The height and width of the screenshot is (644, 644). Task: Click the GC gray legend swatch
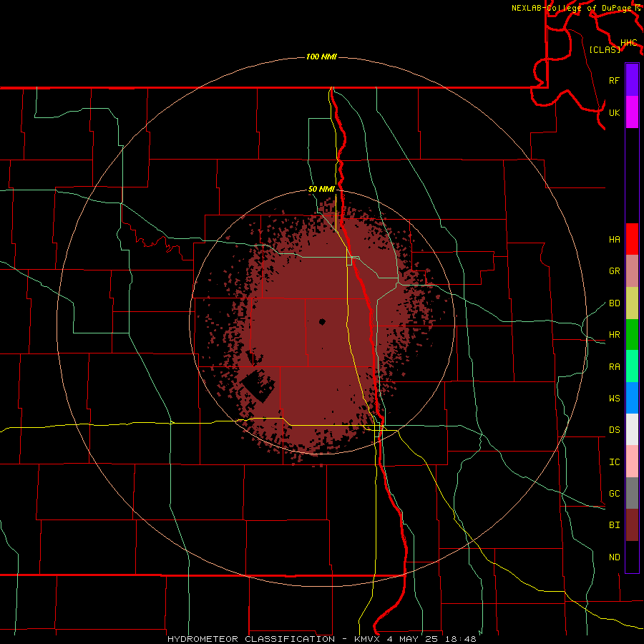tap(632, 493)
